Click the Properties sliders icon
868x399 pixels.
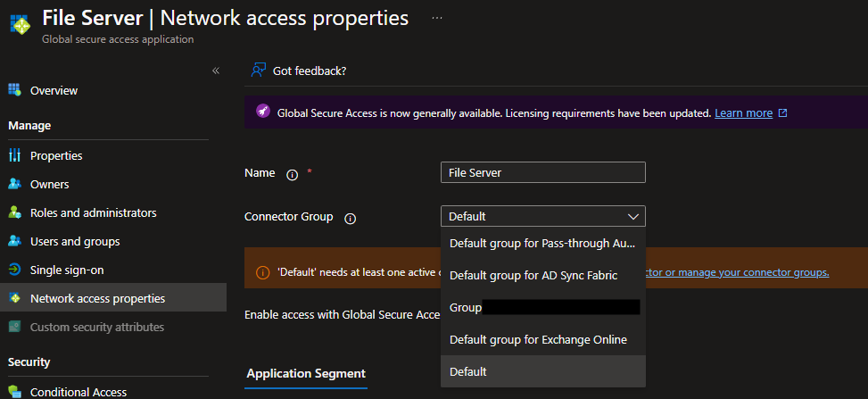coord(14,155)
